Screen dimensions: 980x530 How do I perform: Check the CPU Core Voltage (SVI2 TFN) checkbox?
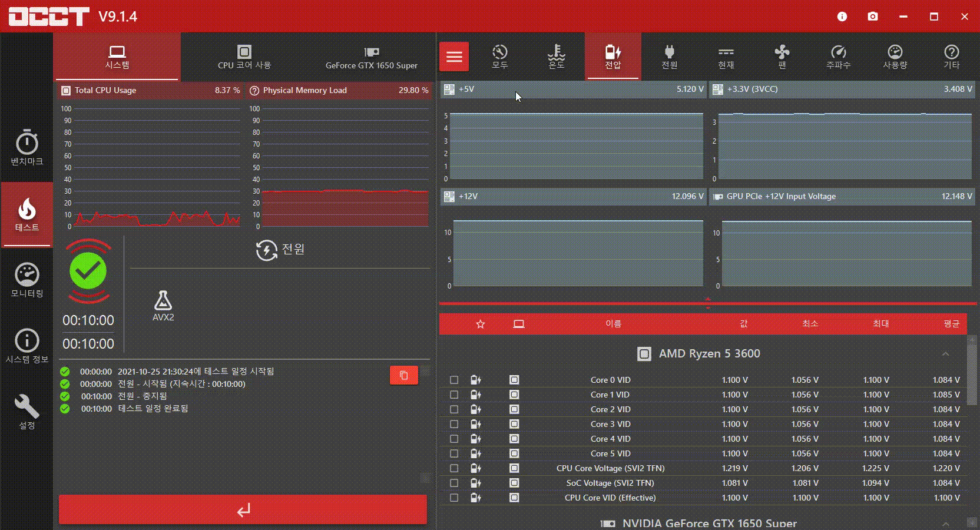click(x=454, y=468)
